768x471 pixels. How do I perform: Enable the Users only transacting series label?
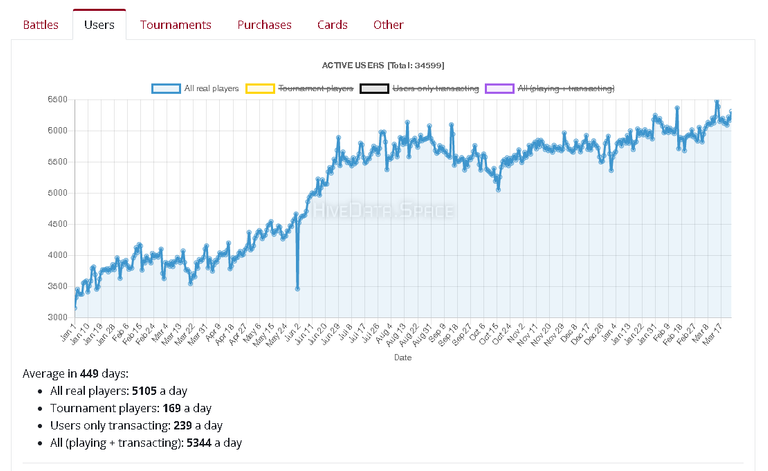(435, 89)
